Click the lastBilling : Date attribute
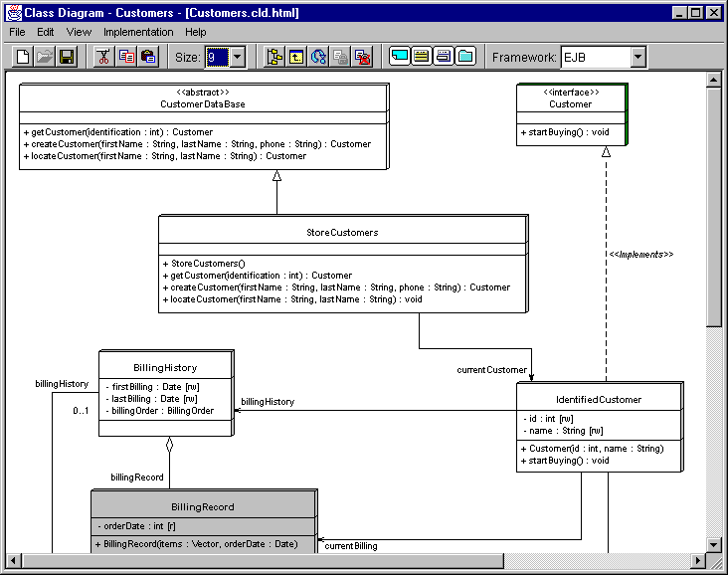This screenshot has height=575, width=728. (x=151, y=399)
